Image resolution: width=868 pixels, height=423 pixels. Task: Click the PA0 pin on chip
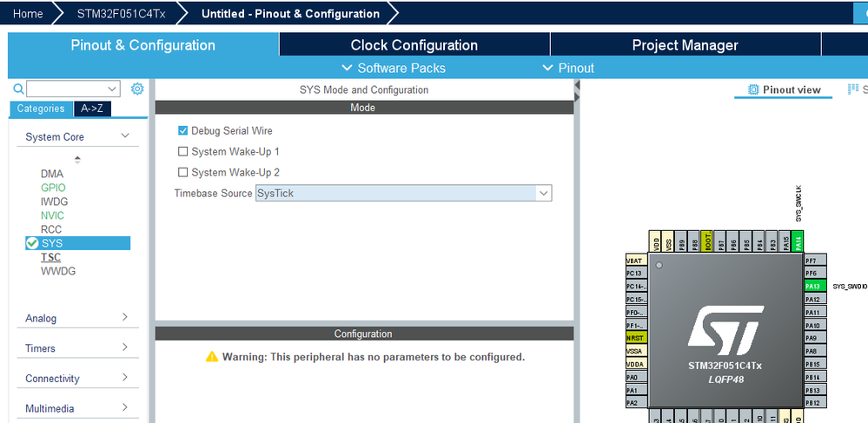(636, 377)
